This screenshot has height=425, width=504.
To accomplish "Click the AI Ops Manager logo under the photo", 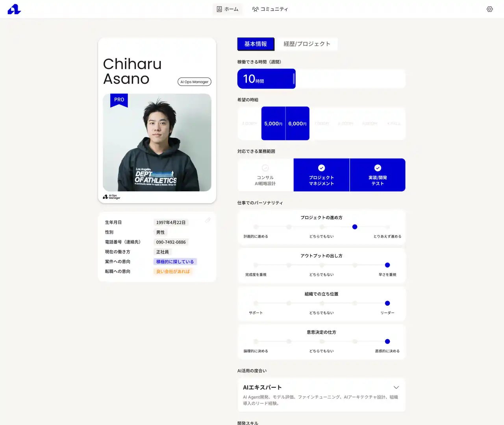I will point(111,197).
